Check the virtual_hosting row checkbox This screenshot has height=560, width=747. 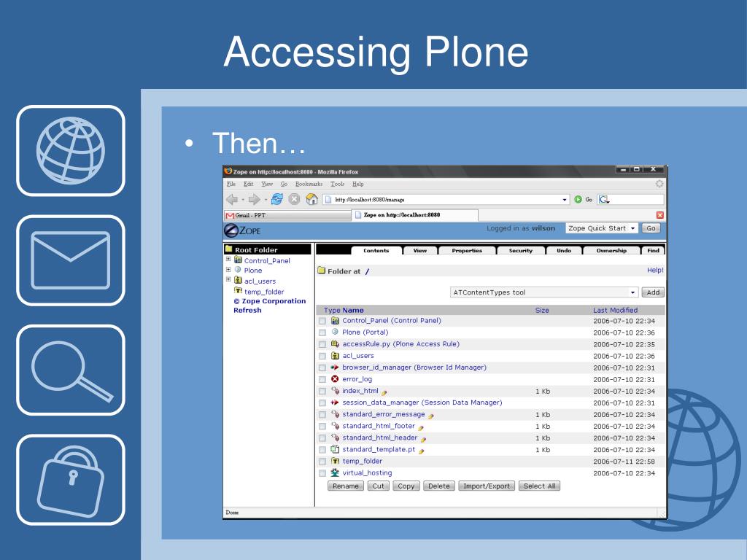pos(322,472)
